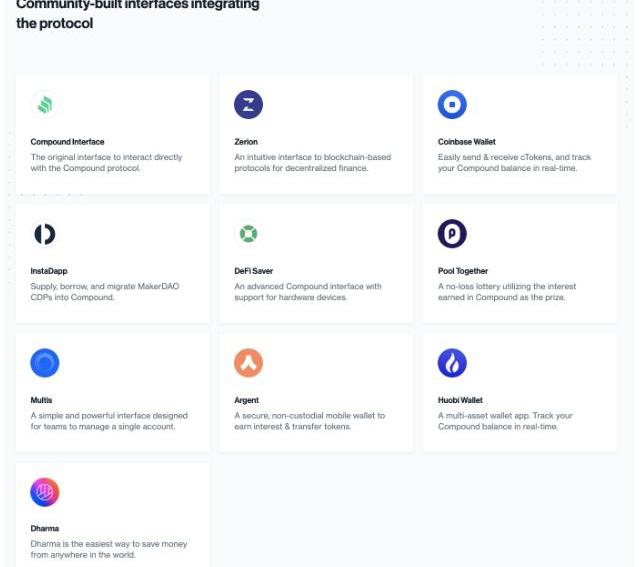643x567 pixels.
Task: Click the DeFi Saver logo icon
Action: (248, 235)
